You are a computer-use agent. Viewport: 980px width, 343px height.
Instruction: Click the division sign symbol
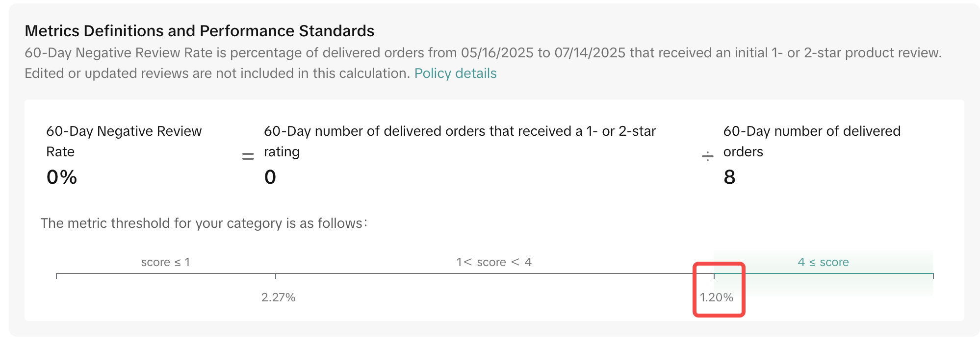[x=707, y=156]
